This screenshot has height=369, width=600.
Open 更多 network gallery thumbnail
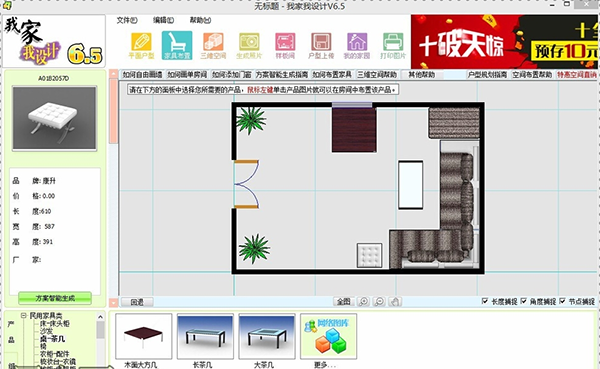point(328,336)
